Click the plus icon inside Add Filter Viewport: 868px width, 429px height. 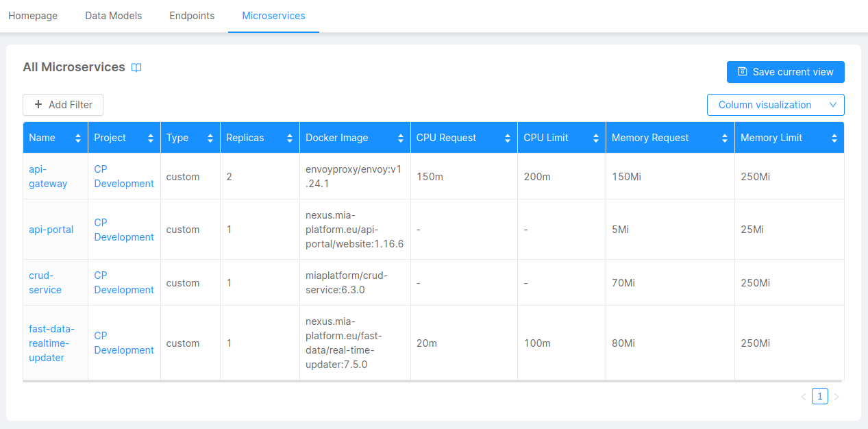pyautogui.click(x=38, y=104)
